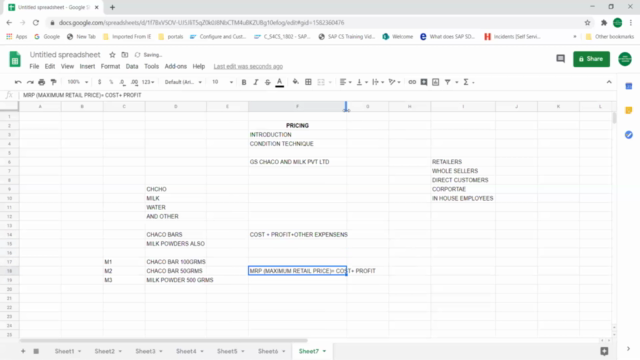Toggle strikethrough formatting
This screenshot has width=640, height=360.
267,82
